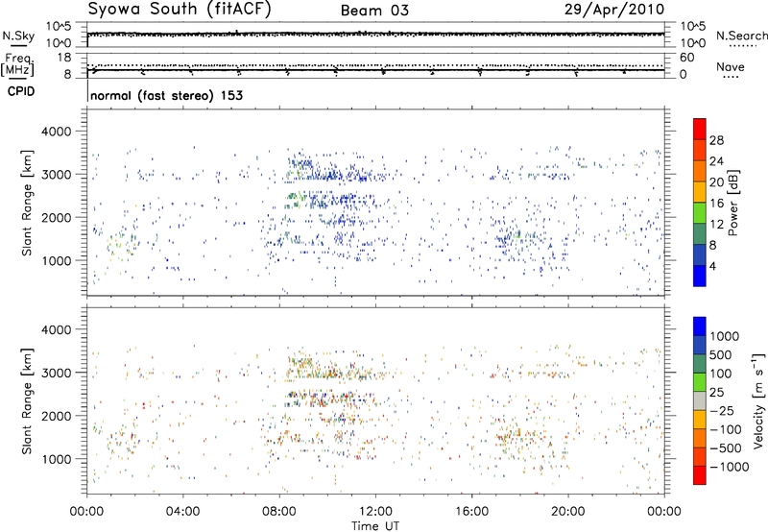
Task: Click the '16:00' time tick label
Action: click(x=471, y=512)
